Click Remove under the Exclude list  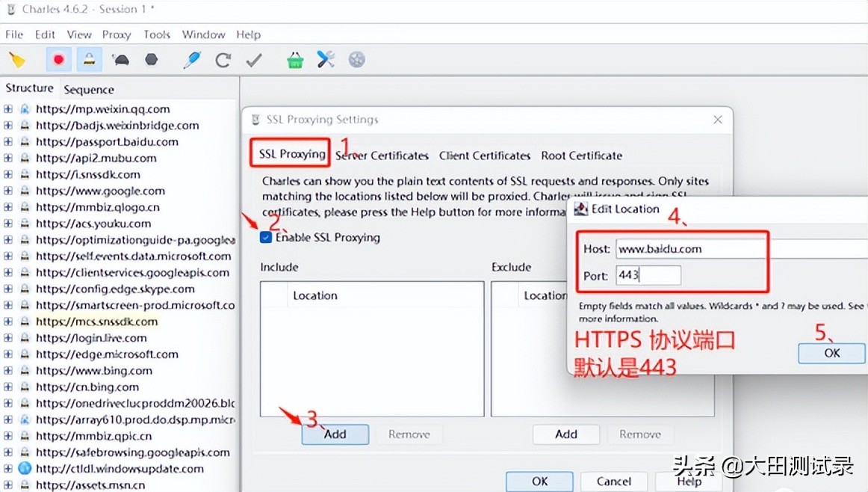[640, 434]
